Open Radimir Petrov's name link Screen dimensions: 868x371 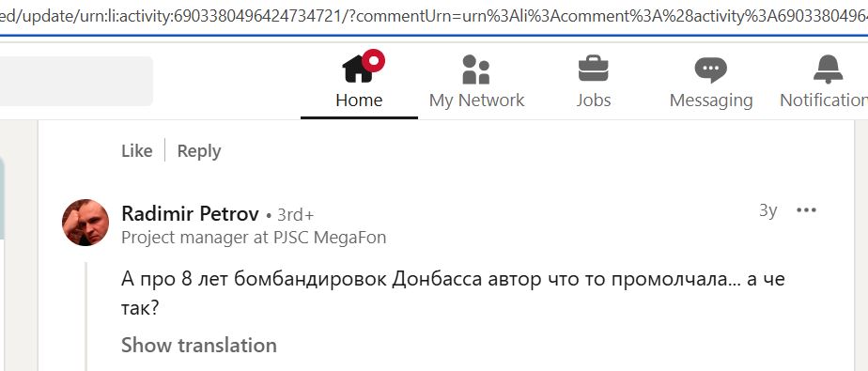(190, 214)
